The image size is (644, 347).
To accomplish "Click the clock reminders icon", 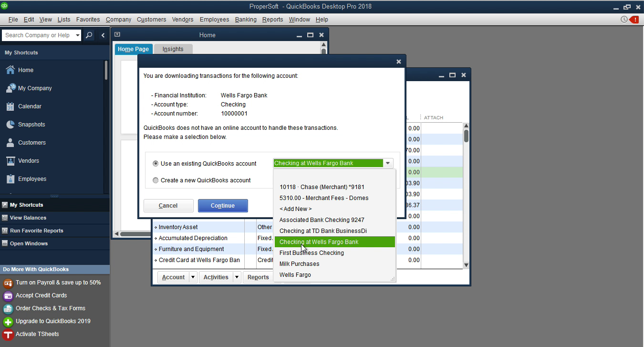I will (x=624, y=20).
